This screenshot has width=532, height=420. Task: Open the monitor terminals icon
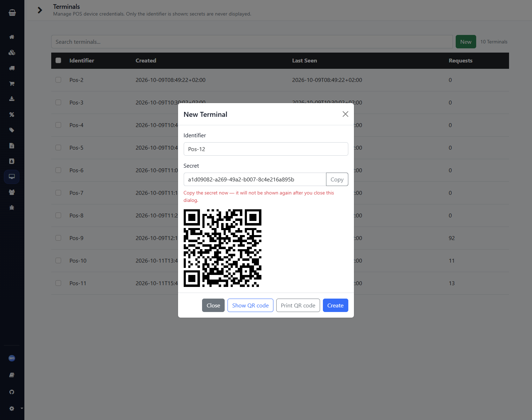pos(12,176)
